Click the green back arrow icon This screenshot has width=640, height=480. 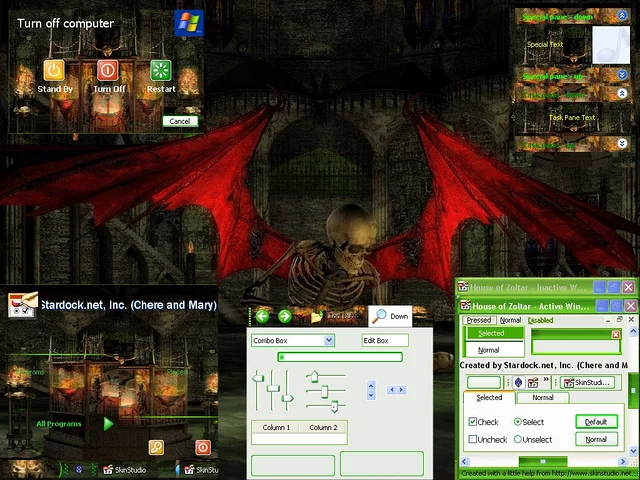point(262,317)
